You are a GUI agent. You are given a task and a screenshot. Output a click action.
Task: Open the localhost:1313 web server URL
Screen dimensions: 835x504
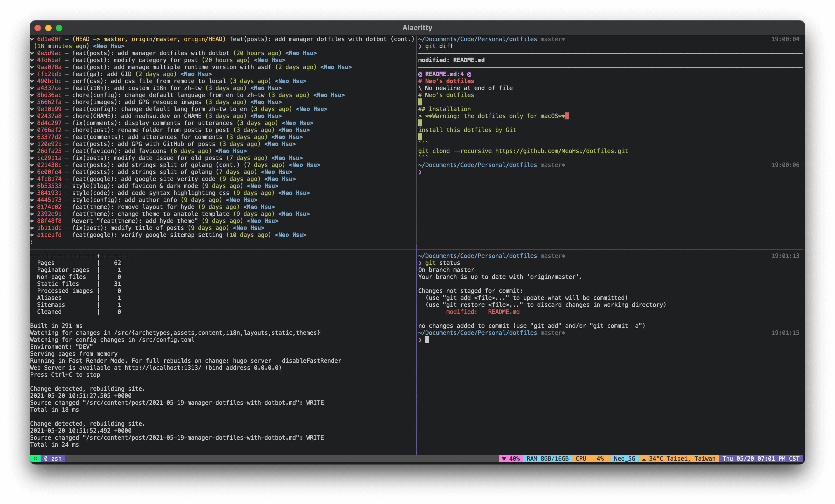click(163, 368)
